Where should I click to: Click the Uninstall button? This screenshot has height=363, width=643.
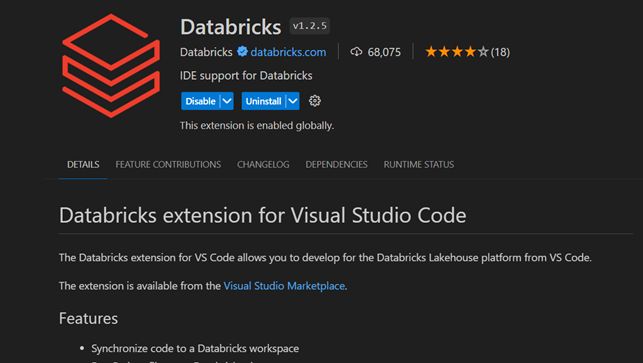[x=263, y=101]
